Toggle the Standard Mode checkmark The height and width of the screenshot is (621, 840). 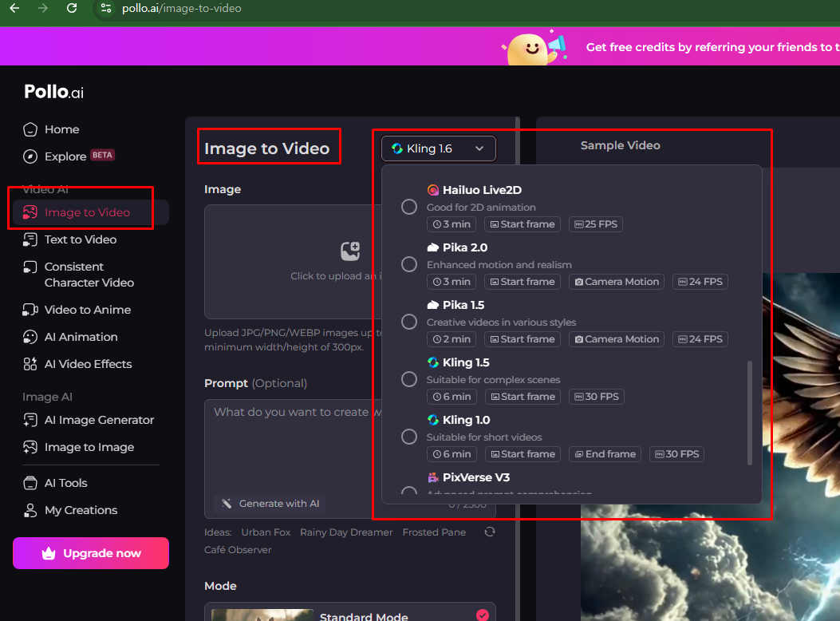[483, 615]
